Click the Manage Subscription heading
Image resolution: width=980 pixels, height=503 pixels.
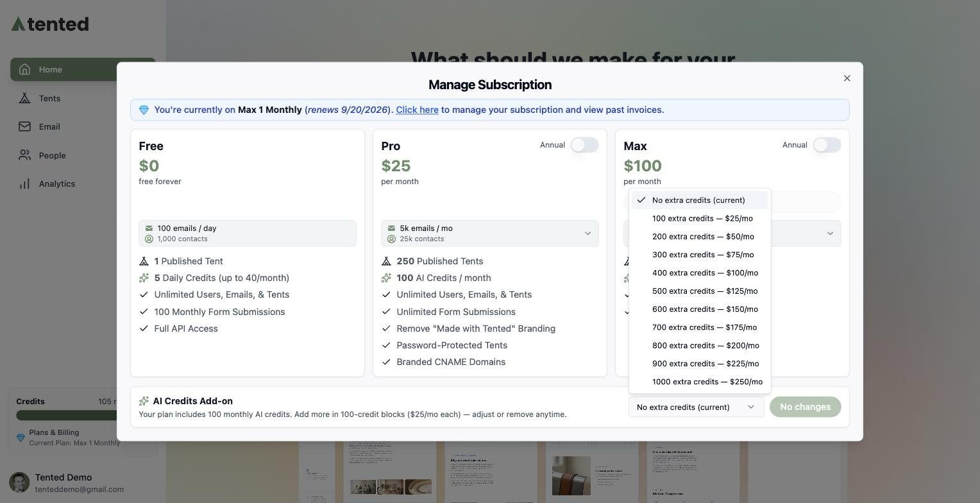[x=490, y=85]
